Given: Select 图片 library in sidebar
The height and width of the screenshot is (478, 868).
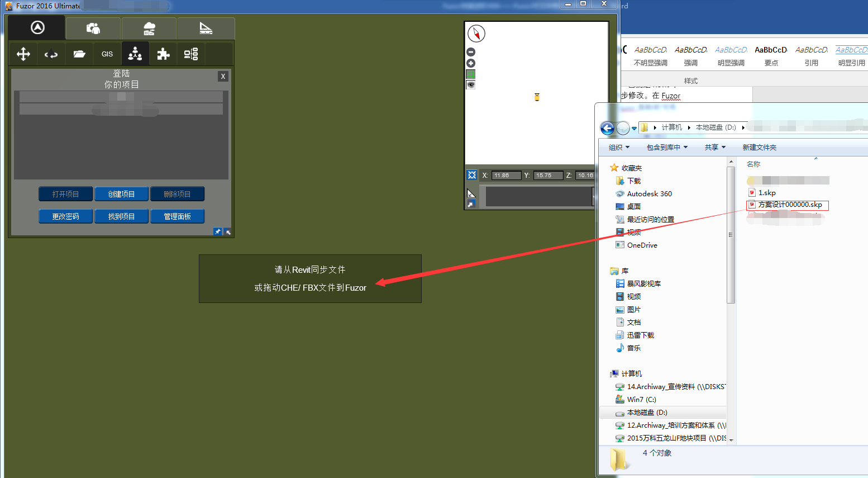Looking at the screenshot, I should [x=633, y=309].
